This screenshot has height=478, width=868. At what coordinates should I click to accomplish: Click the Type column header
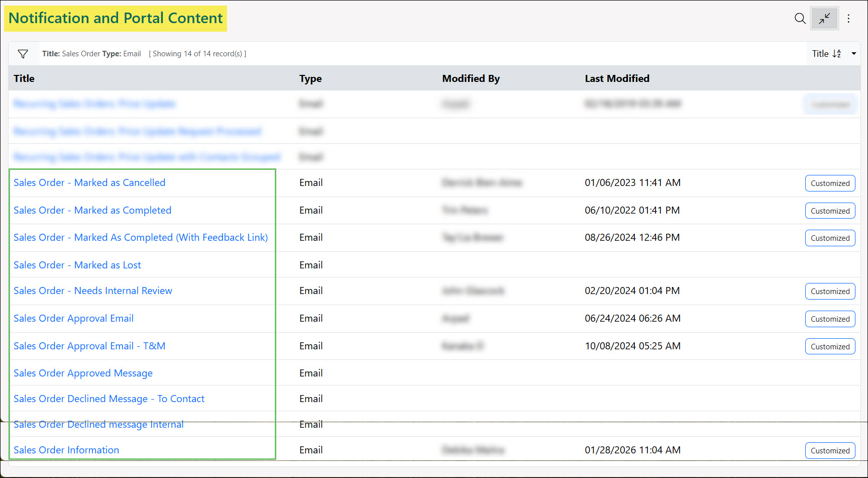(310, 78)
